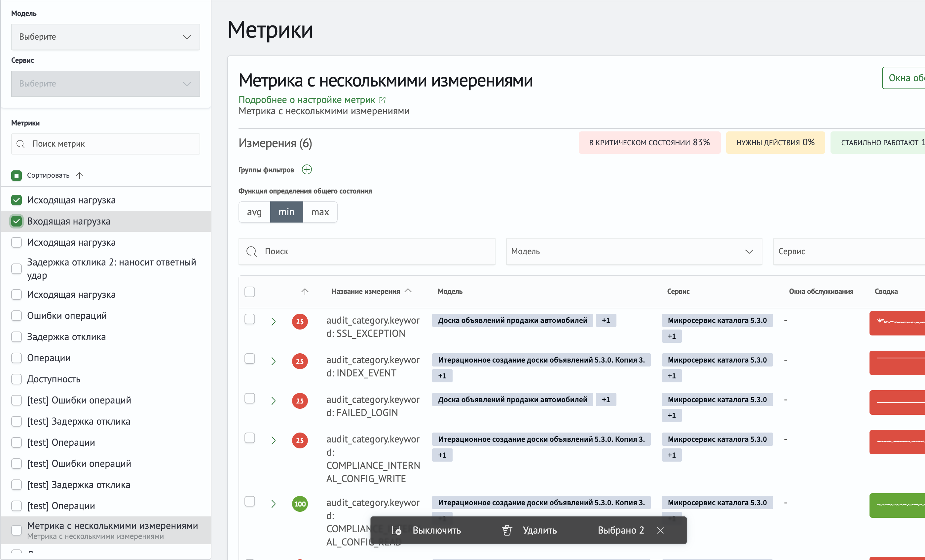Check the Доступность metric checkbox
Viewport: 925px width, 560px height.
tap(17, 379)
